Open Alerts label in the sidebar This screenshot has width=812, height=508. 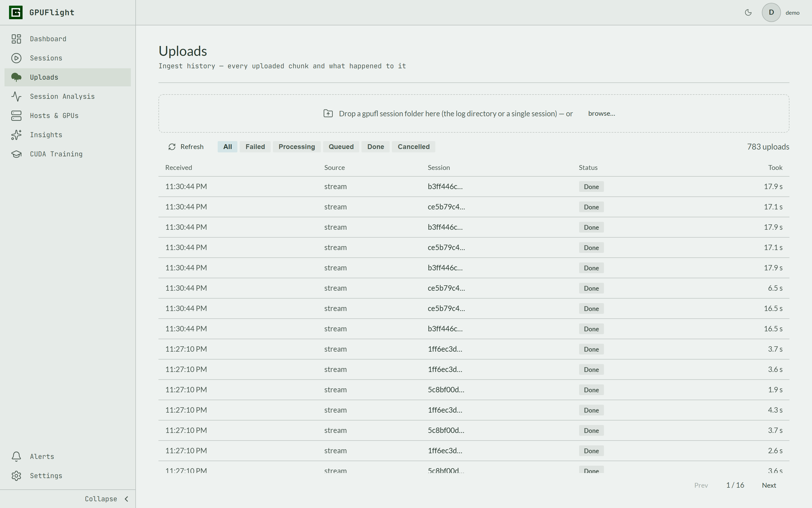click(x=42, y=456)
